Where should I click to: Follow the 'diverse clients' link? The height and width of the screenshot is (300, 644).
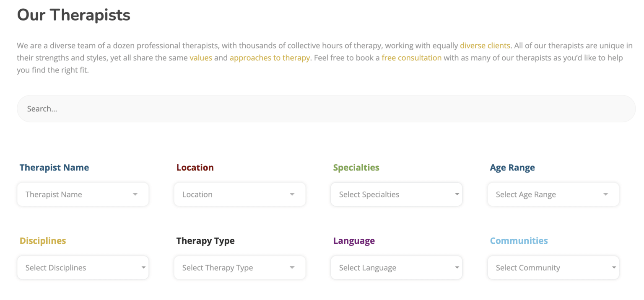(485, 46)
